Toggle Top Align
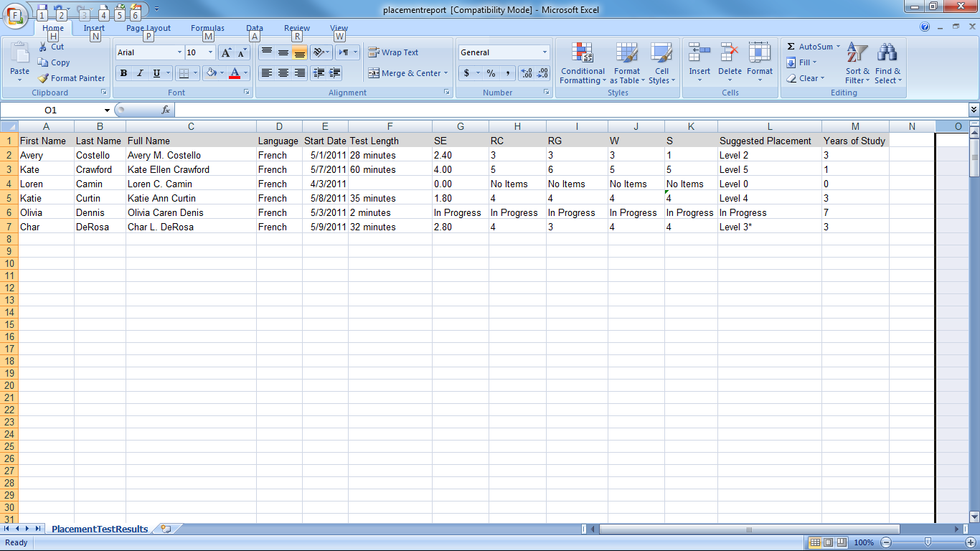980x551 pixels. 266,52
